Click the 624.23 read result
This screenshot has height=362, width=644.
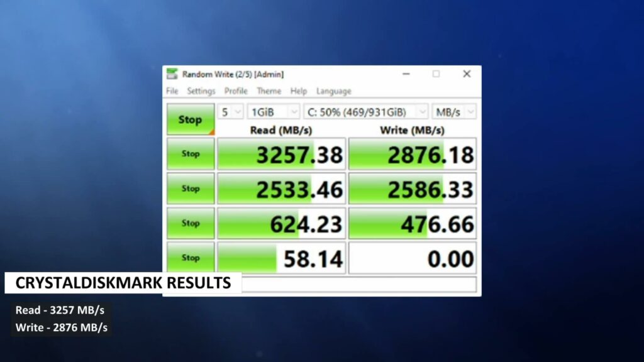point(281,223)
